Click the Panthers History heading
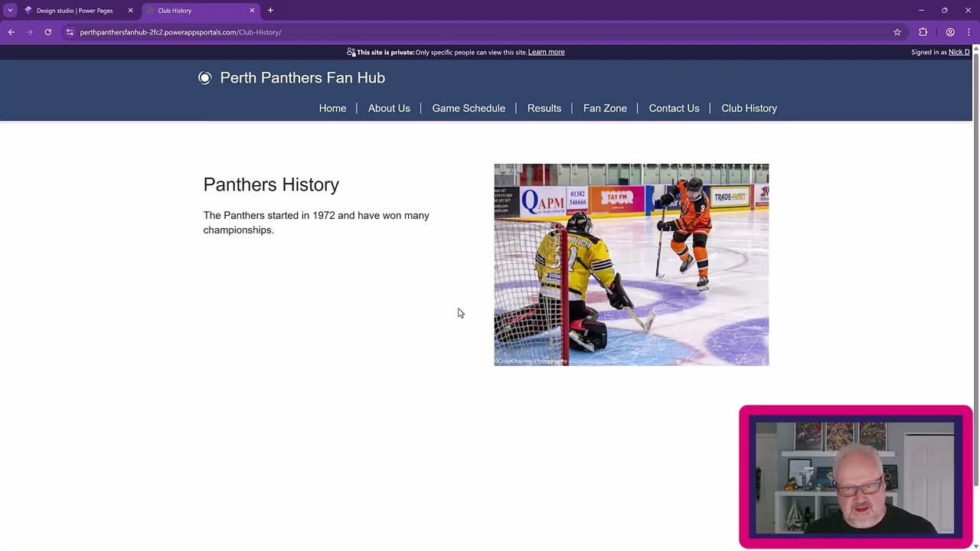The image size is (980, 551). click(271, 184)
